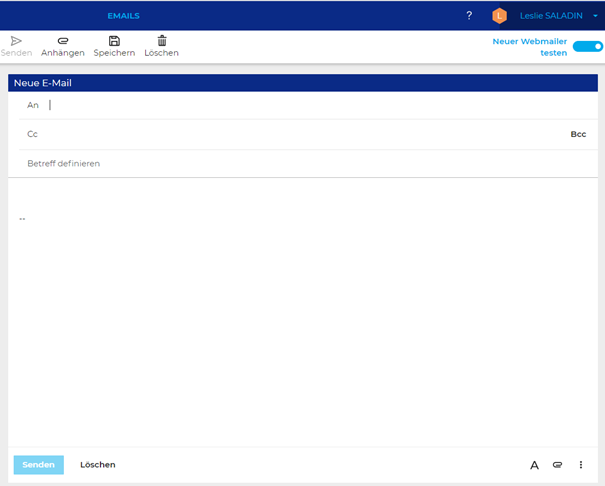
Task: Click the orange user avatar icon
Action: coord(500,16)
